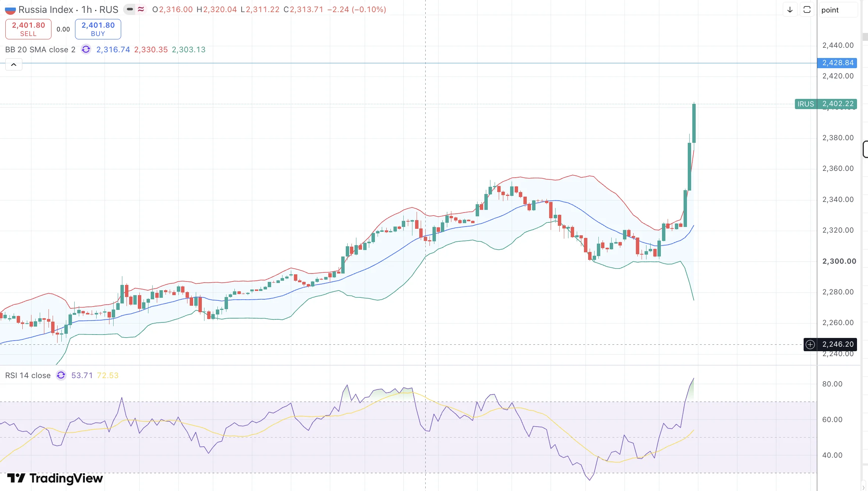Click the 'point' field at top right
The width and height of the screenshot is (868, 491).
(838, 10)
